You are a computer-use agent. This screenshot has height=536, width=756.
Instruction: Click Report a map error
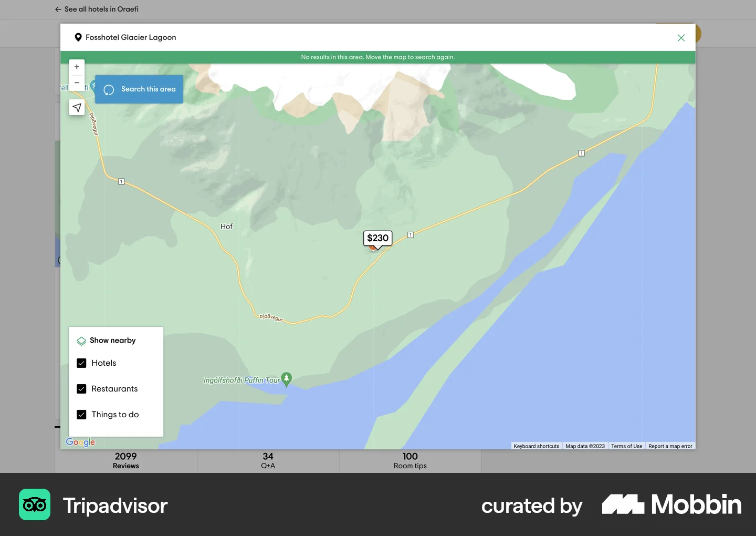670,446
